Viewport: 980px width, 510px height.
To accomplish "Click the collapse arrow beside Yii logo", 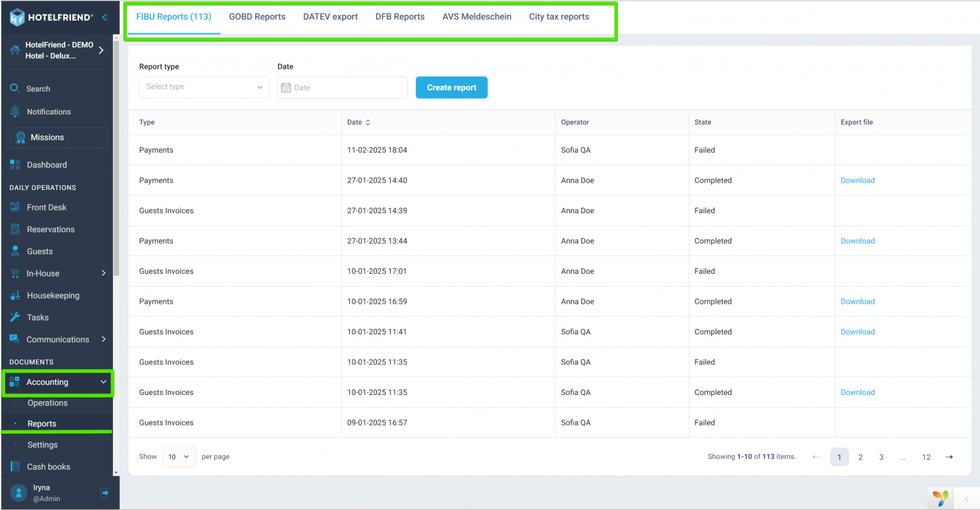I will pos(966,499).
